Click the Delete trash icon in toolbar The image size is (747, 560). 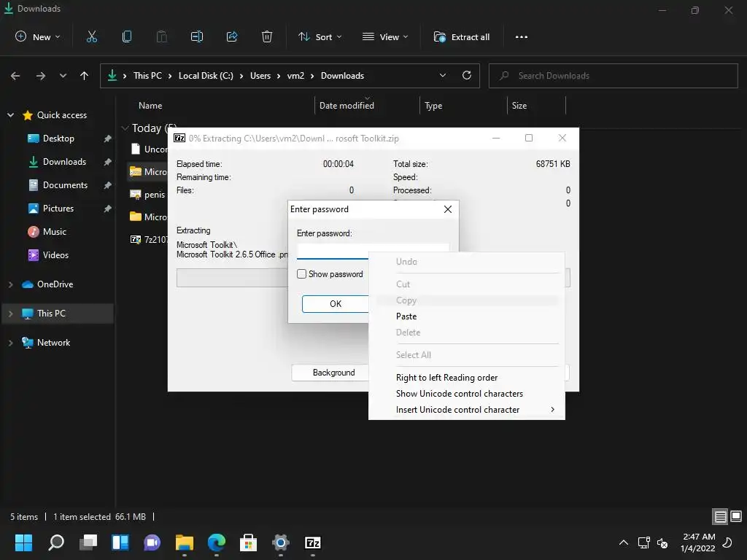[267, 36]
